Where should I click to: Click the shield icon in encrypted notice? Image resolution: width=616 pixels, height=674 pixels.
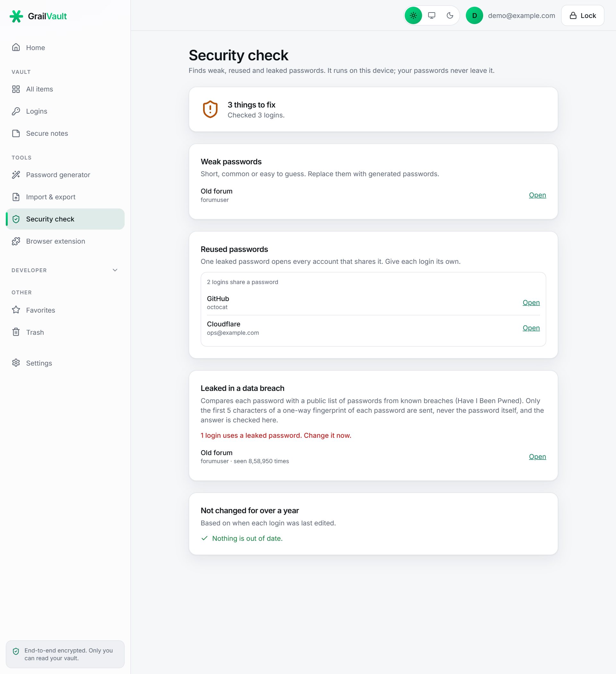16,651
